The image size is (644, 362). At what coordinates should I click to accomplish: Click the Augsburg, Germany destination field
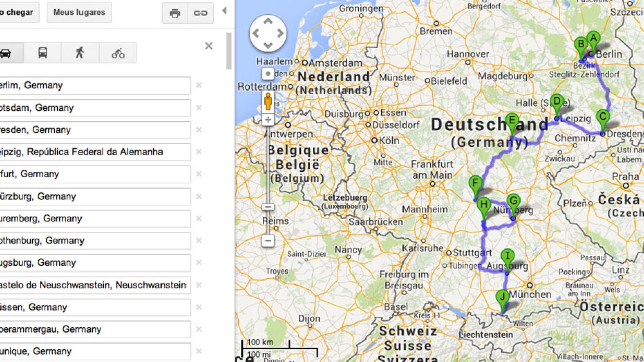point(95,262)
